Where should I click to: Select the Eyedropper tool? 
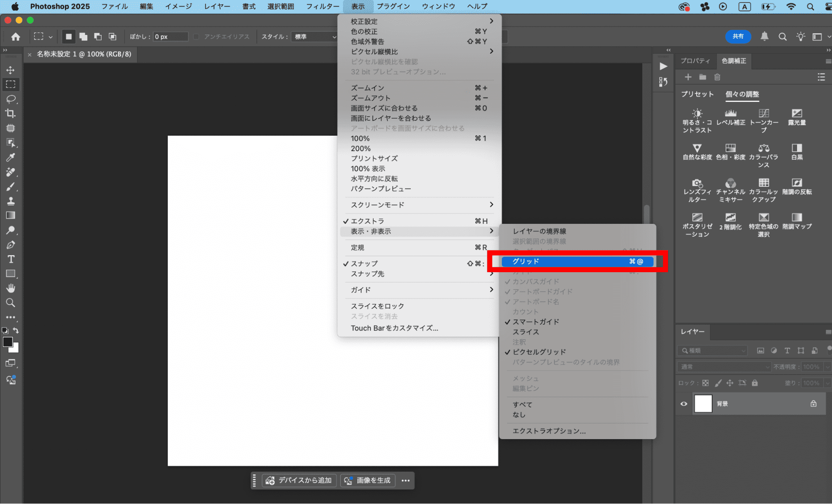point(11,157)
